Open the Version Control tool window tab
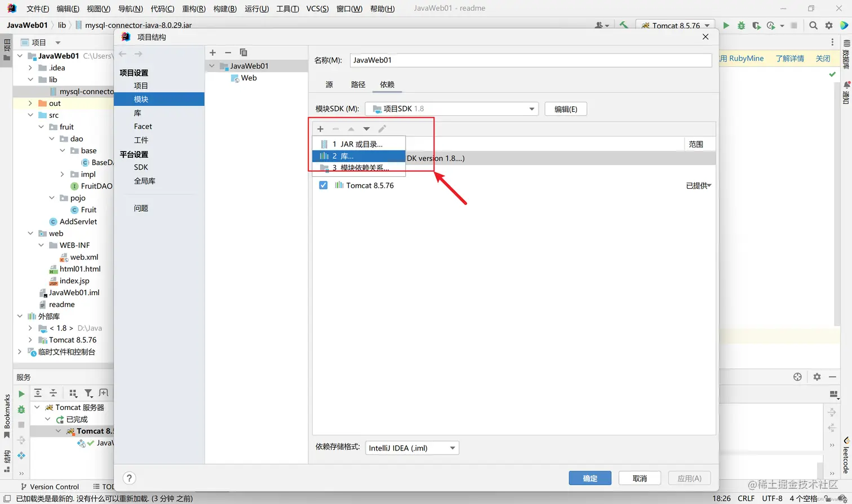The width and height of the screenshot is (852, 504). pyautogui.click(x=50, y=487)
